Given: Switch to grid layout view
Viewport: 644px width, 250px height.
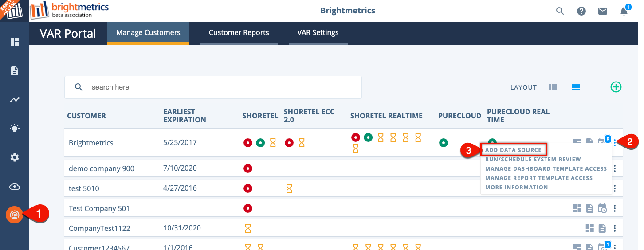Looking at the screenshot, I should pyautogui.click(x=553, y=87).
